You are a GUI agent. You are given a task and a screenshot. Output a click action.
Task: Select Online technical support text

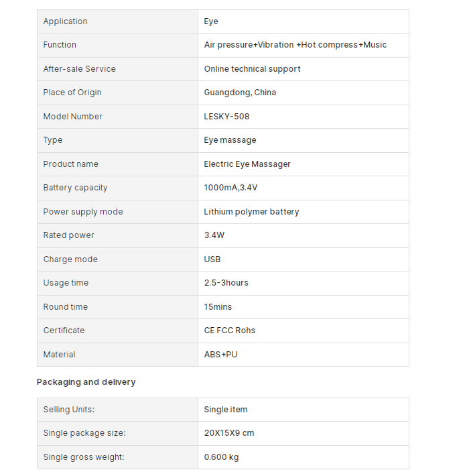pos(252,69)
